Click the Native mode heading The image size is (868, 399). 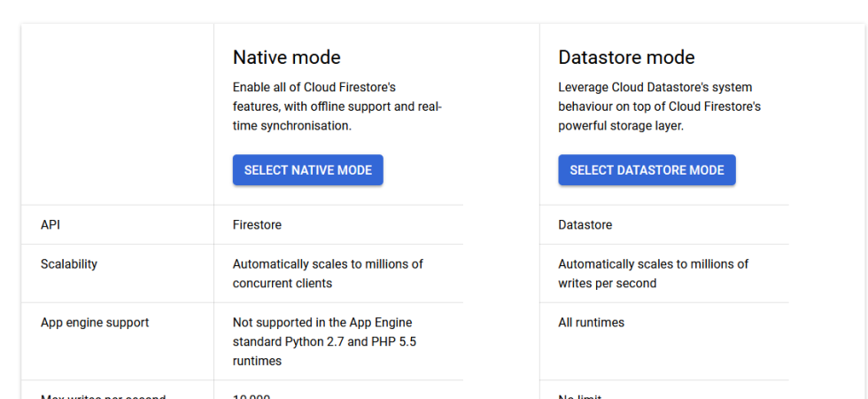point(286,57)
